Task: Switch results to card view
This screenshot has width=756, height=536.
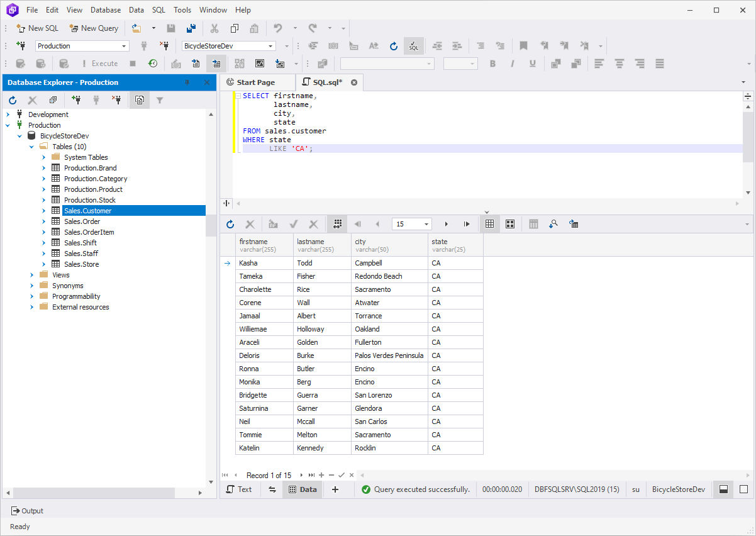Action: pos(509,224)
